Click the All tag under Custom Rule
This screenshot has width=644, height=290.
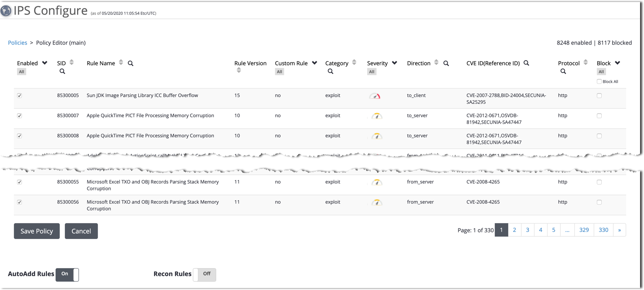[x=279, y=72]
